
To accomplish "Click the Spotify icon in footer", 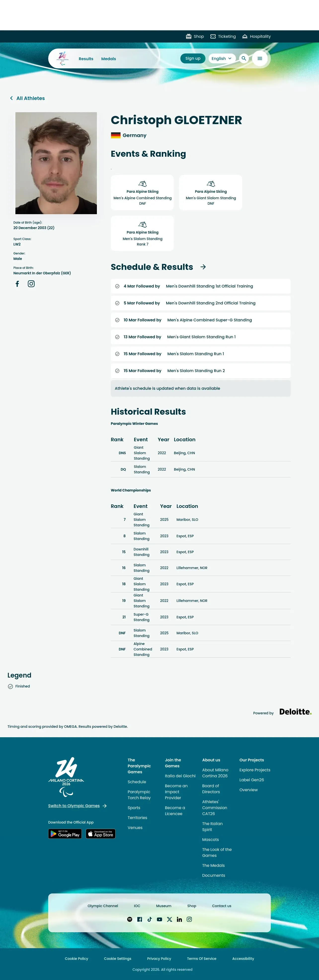I will (130, 919).
